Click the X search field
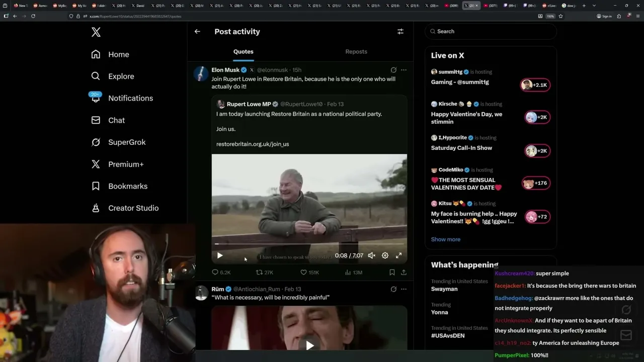The image size is (644, 362). pos(491,31)
